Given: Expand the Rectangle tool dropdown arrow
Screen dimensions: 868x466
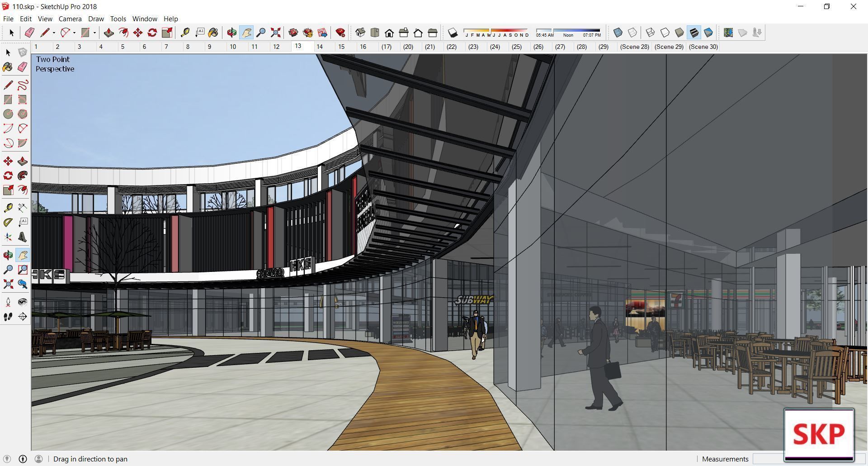Looking at the screenshot, I should click(x=94, y=33).
